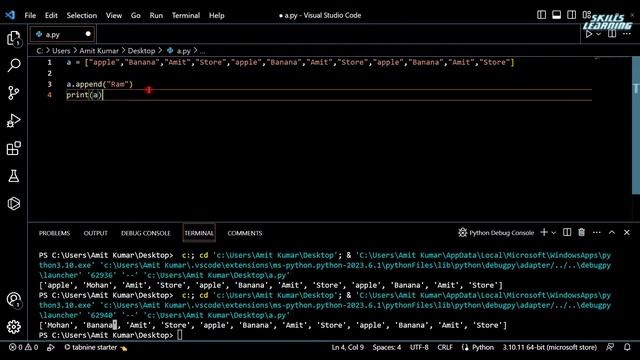Screen dimensions: 640x360
Task: Show errors and warnings status item
Action: coord(24,347)
